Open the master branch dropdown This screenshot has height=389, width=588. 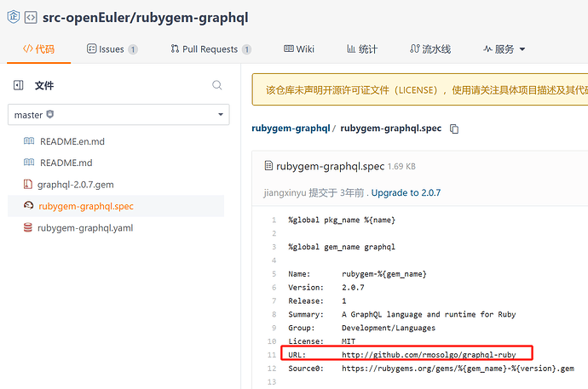(118, 114)
